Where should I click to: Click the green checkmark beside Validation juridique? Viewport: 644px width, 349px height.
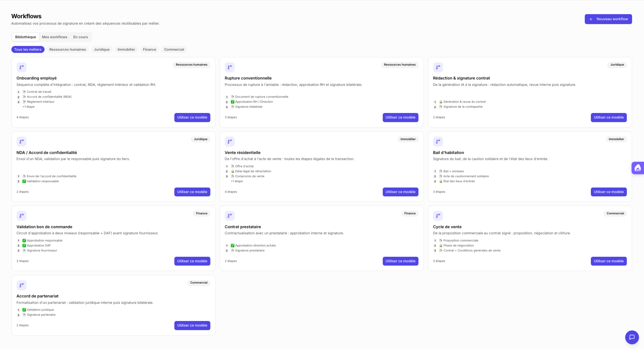coord(24,310)
